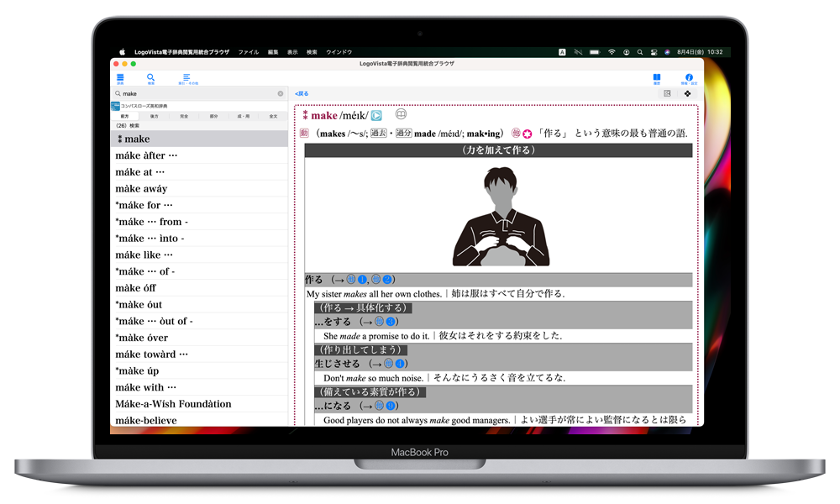Viewport: 840px width, 504px height.
Task: Jump to sense 3 link beside …をする
Action: pyautogui.click(x=391, y=322)
